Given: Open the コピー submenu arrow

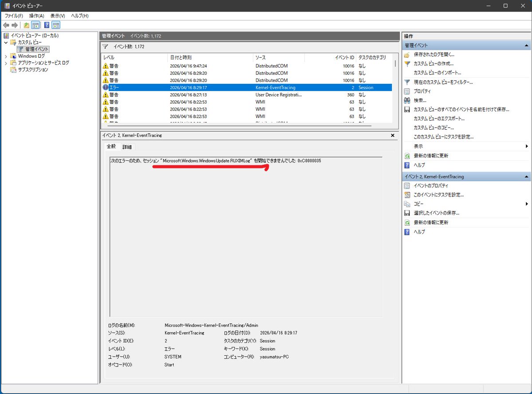Looking at the screenshot, I should click(x=527, y=204).
